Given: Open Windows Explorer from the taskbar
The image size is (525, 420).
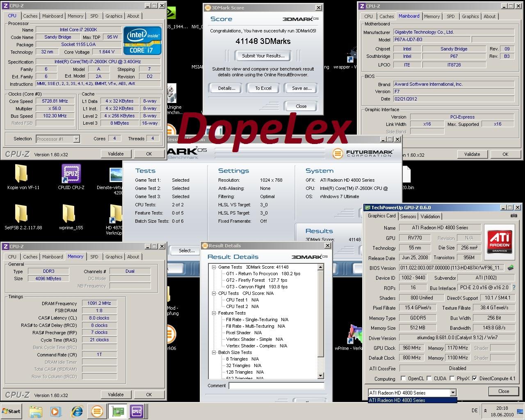Looking at the screenshot, I should point(36,411).
